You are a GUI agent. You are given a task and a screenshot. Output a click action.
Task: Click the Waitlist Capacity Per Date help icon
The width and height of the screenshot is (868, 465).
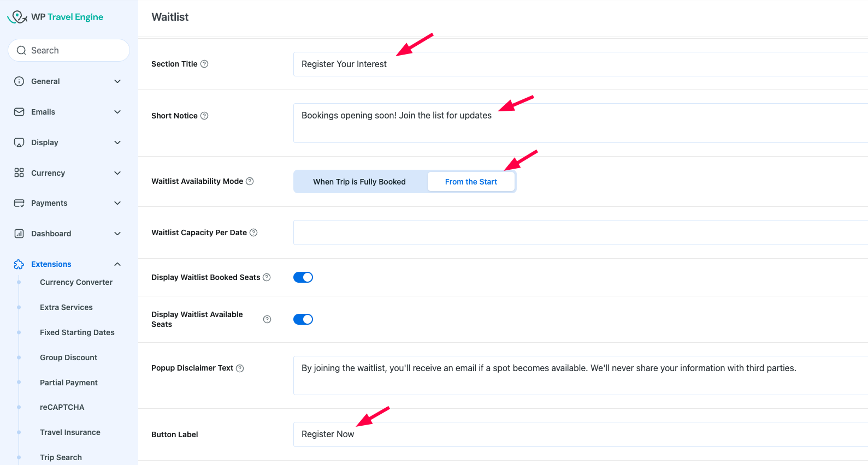(253, 233)
